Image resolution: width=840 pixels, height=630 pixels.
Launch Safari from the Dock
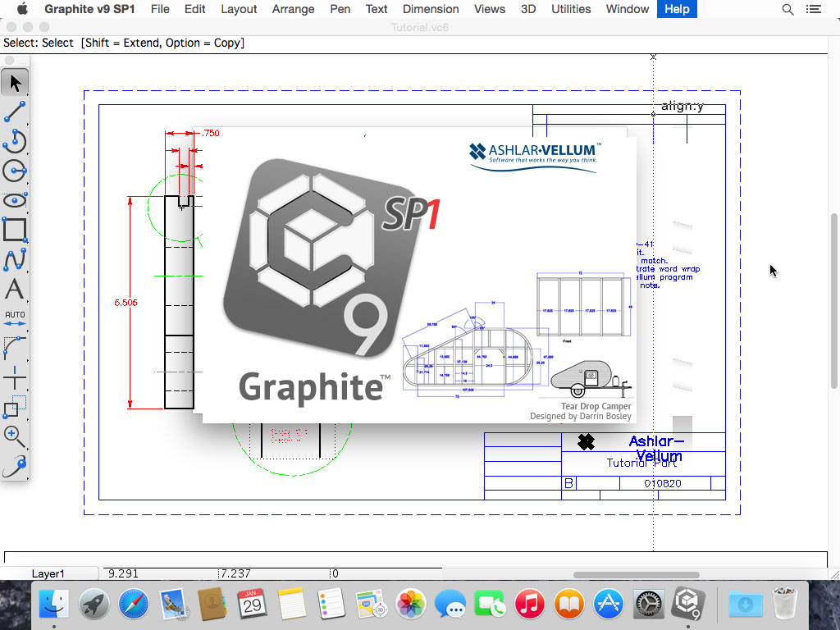[134, 604]
